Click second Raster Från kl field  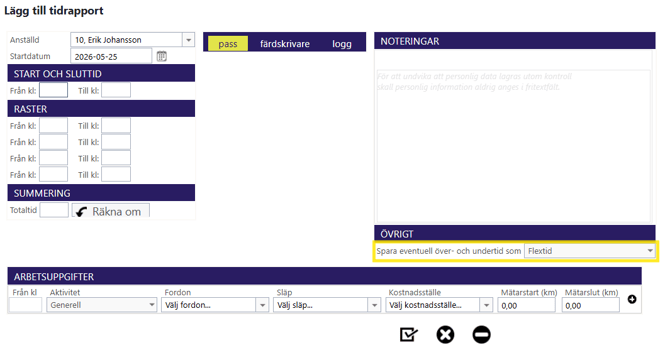[53, 142]
